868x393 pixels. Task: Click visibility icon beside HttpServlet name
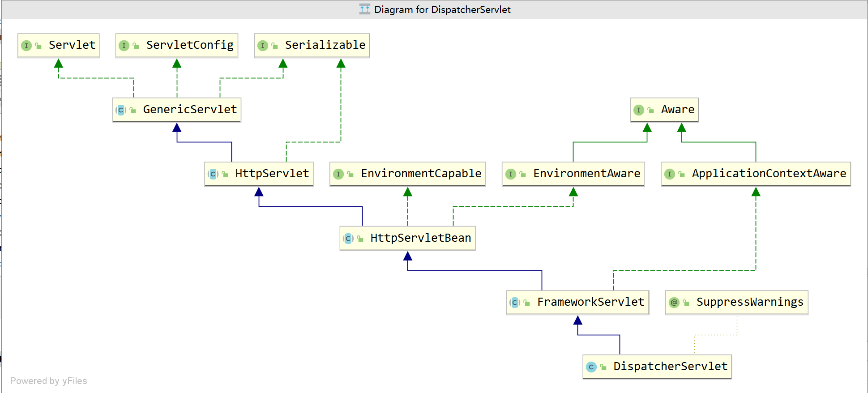coord(225,174)
